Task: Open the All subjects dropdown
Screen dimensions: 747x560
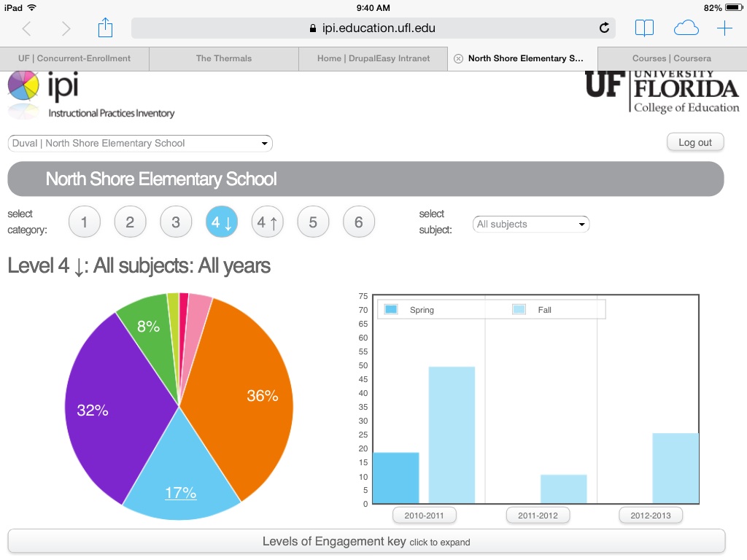Action: pyautogui.click(x=530, y=224)
